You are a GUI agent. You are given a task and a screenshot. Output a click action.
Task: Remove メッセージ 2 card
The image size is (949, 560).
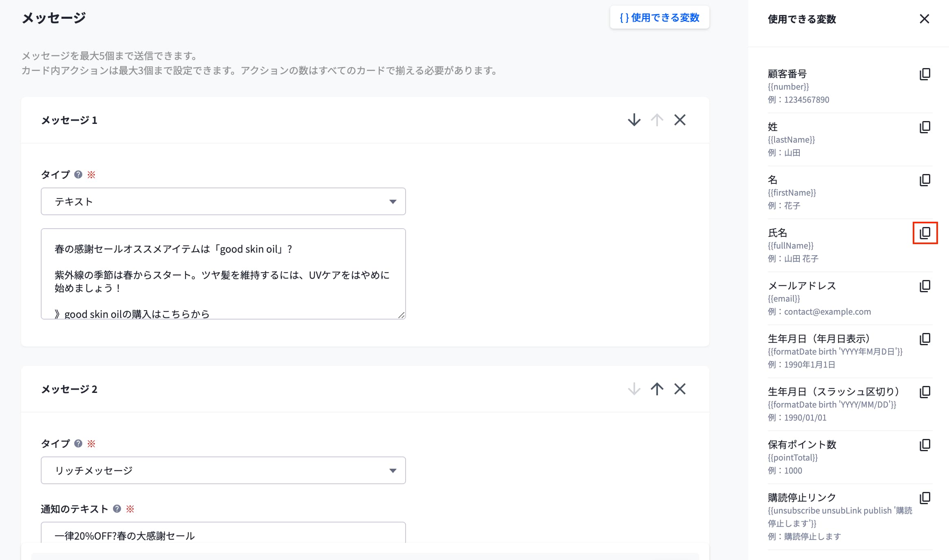pos(680,389)
